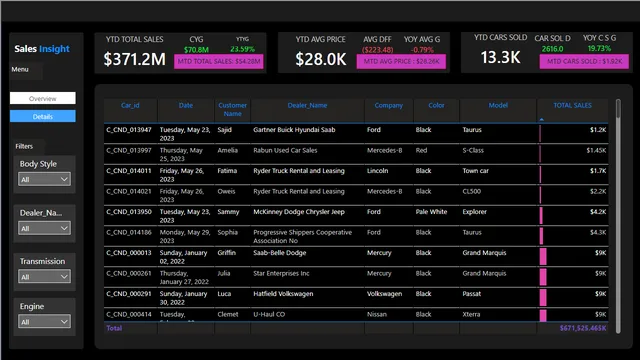This screenshot has height=360, width=640.
Task: Click the table vertical scrollbar
Action: [x=618, y=216]
